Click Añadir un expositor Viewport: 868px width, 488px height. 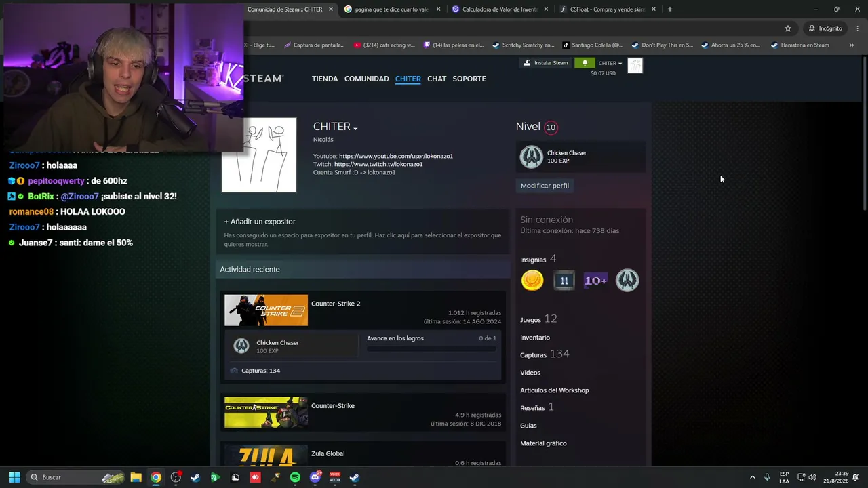pyautogui.click(x=260, y=222)
